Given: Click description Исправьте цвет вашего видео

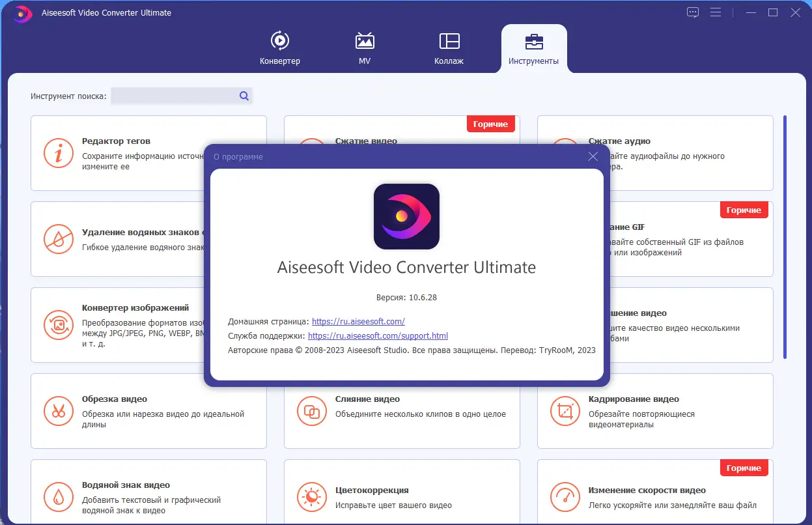Looking at the screenshot, I should click(393, 505).
